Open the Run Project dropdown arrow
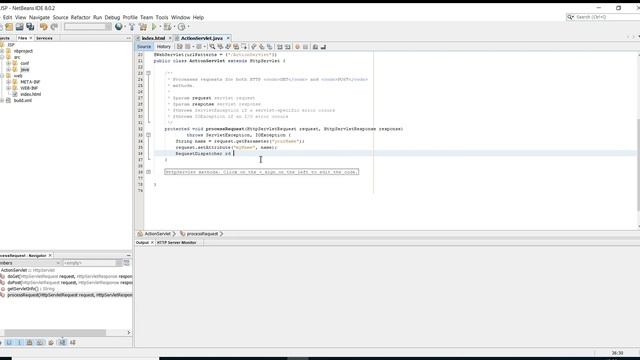Screen dimensions: 640x360 coord(160,27)
